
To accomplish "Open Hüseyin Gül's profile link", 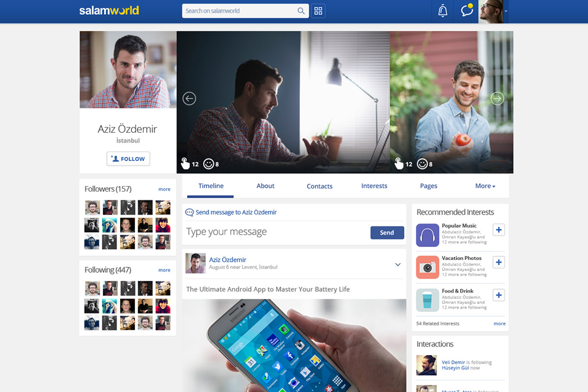I will [455, 368].
